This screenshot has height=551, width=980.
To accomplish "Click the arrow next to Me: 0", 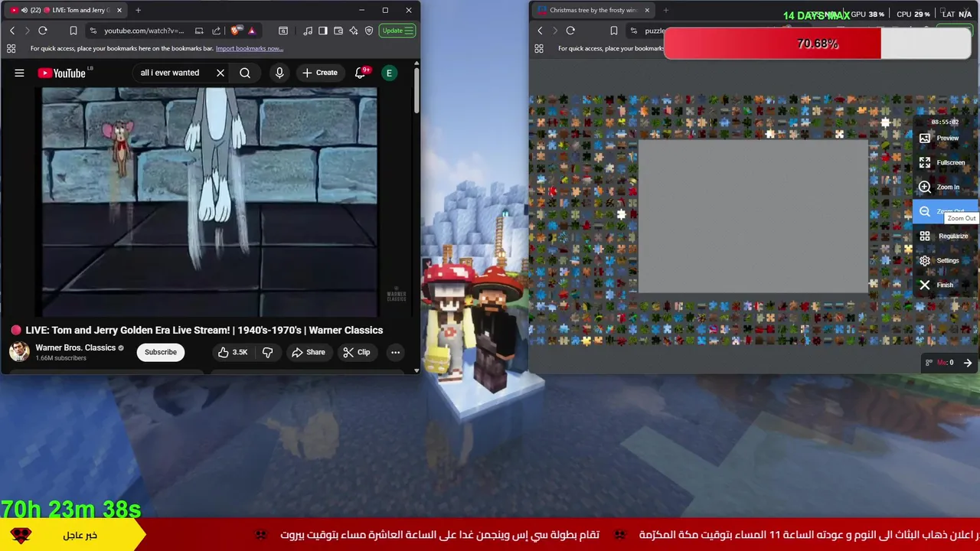I will [968, 363].
